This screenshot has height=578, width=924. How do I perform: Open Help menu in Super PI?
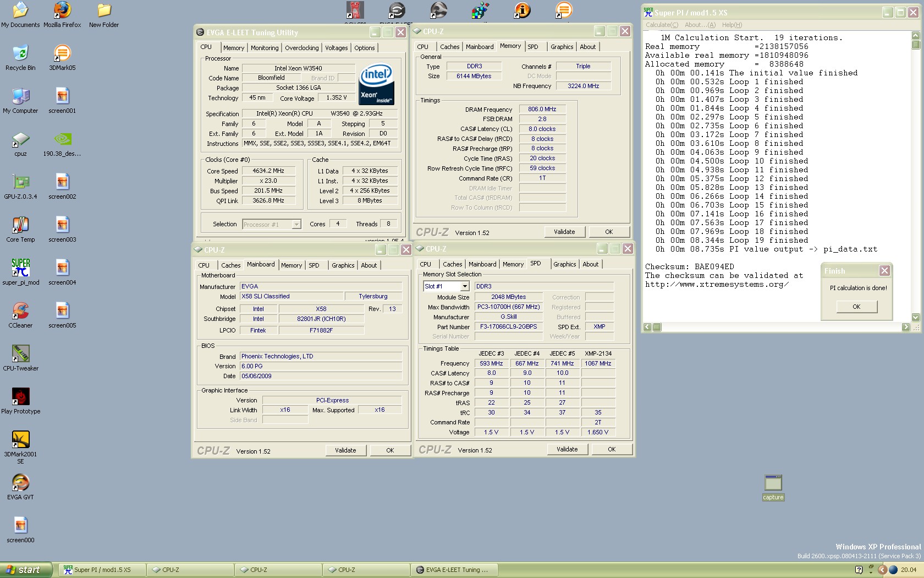(732, 25)
